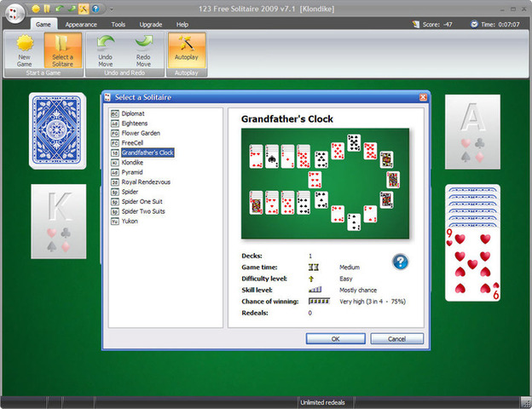The width and height of the screenshot is (532, 409).
Task: Start a New Game from ribbon
Action: click(25, 50)
